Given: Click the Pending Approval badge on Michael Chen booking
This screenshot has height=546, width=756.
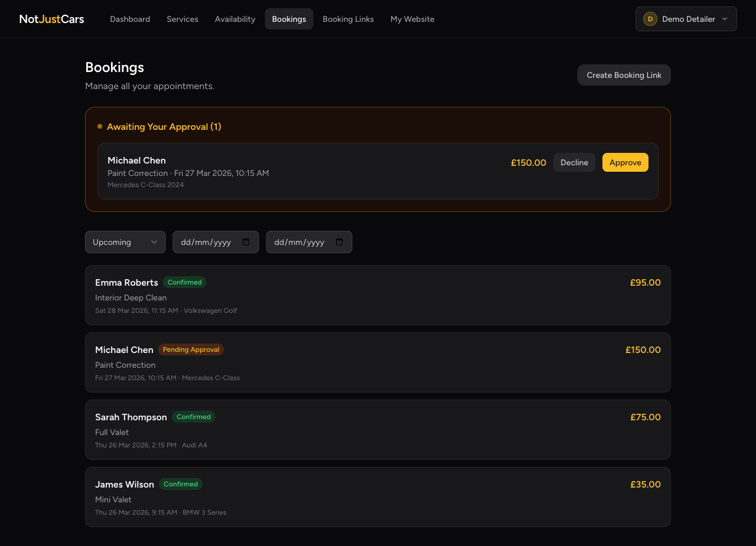Looking at the screenshot, I should pos(190,349).
